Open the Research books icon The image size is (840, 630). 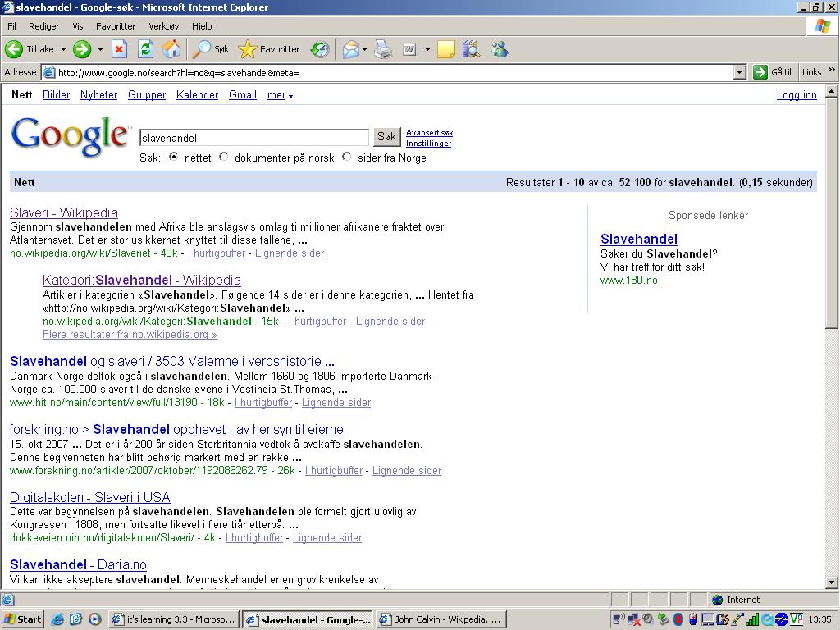(x=471, y=49)
